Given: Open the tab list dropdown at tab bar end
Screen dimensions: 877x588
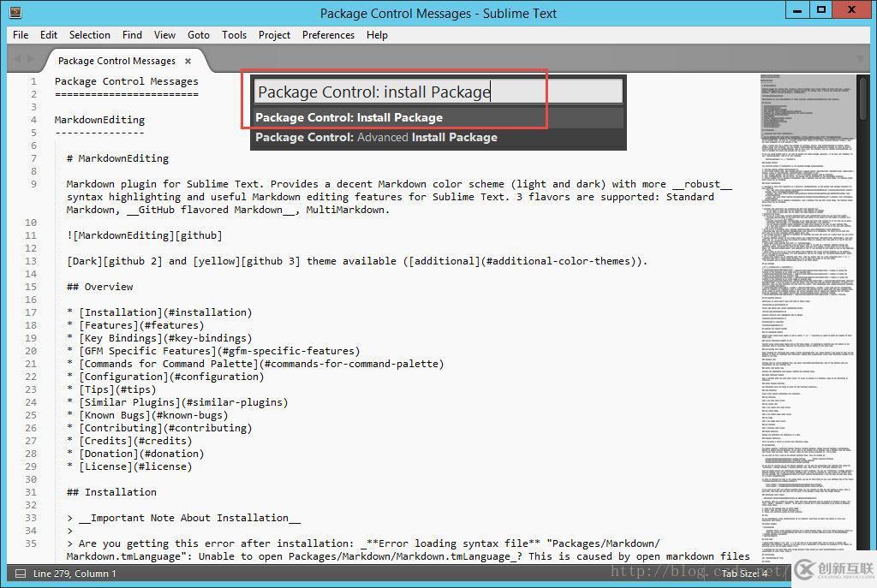Looking at the screenshot, I should (860, 58).
